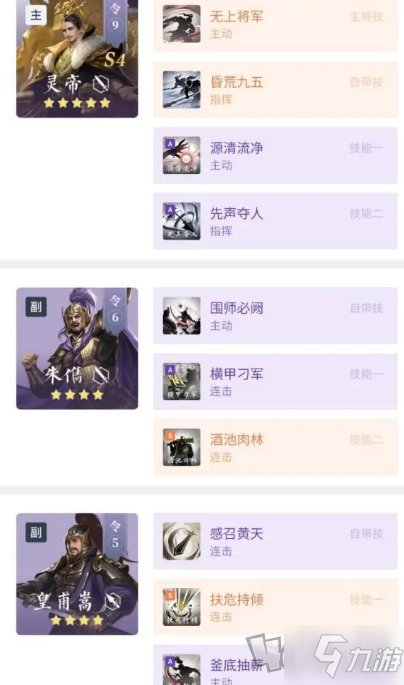Tap the troop-type icon beside 朱儁
Image resolution: width=404 pixels, height=685 pixels.
[101, 375]
